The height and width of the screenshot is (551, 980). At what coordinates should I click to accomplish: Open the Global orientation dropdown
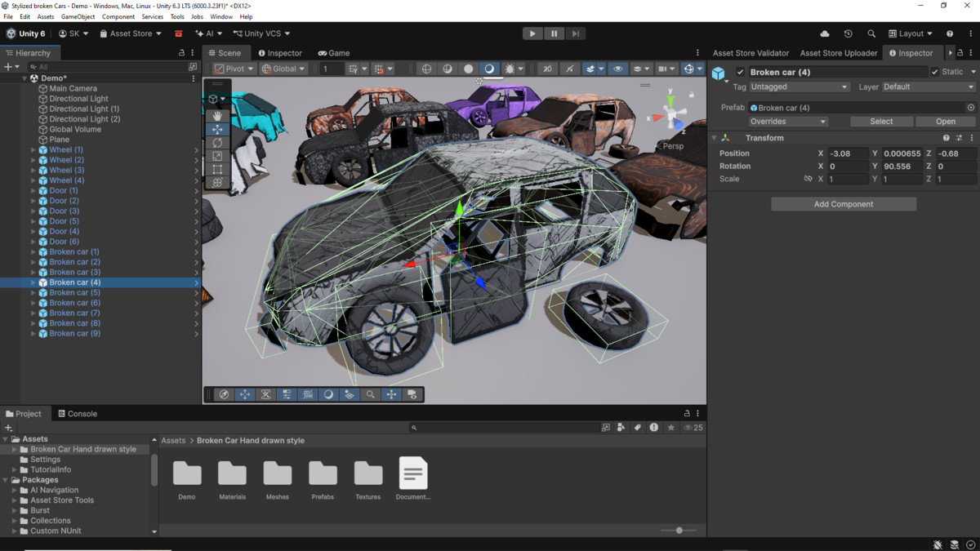tap(283, 69)
